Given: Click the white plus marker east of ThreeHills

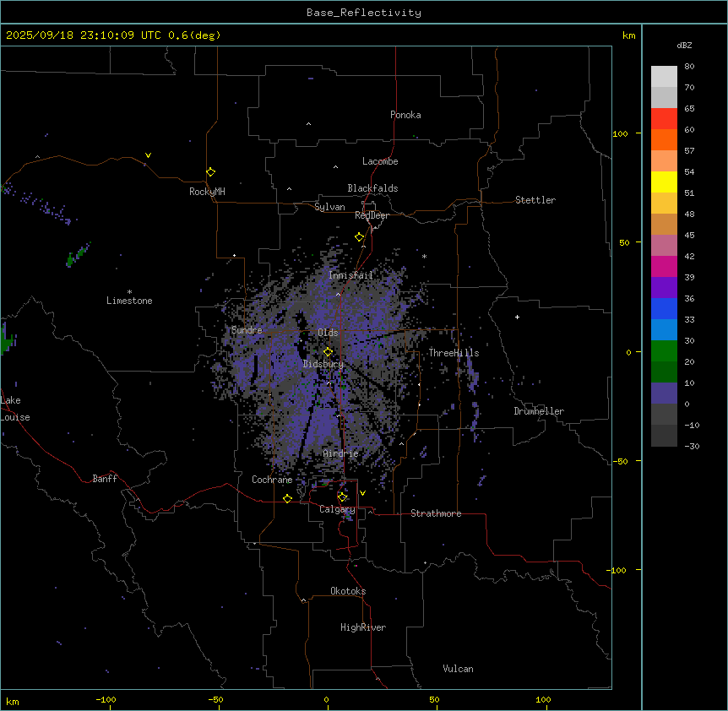Looking at the screenshot, I should coord(517,317).
